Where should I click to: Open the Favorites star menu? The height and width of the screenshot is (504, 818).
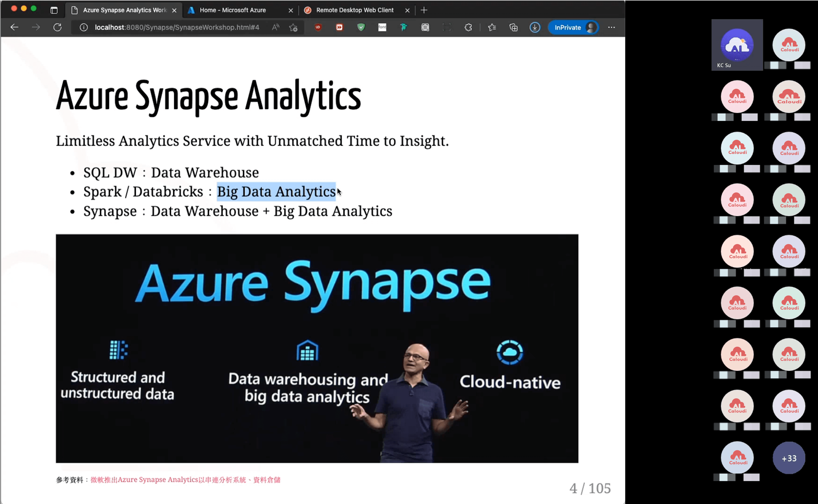(x=492, y=27)
